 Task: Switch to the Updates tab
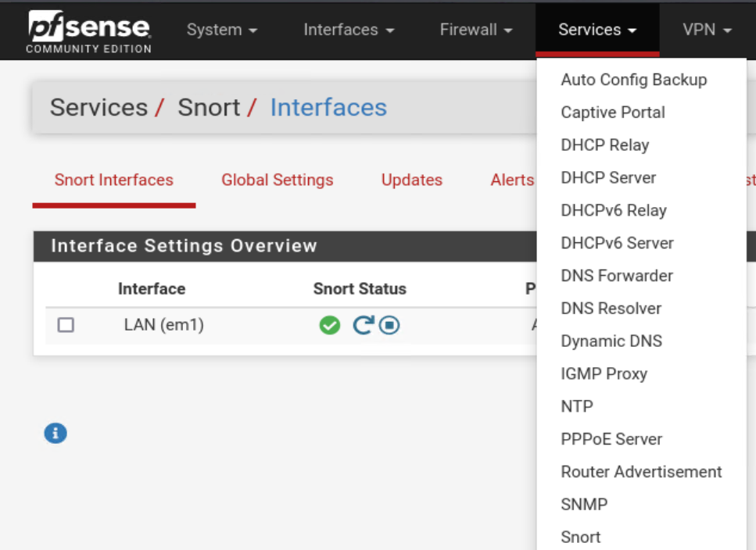[x=412, y=180]
